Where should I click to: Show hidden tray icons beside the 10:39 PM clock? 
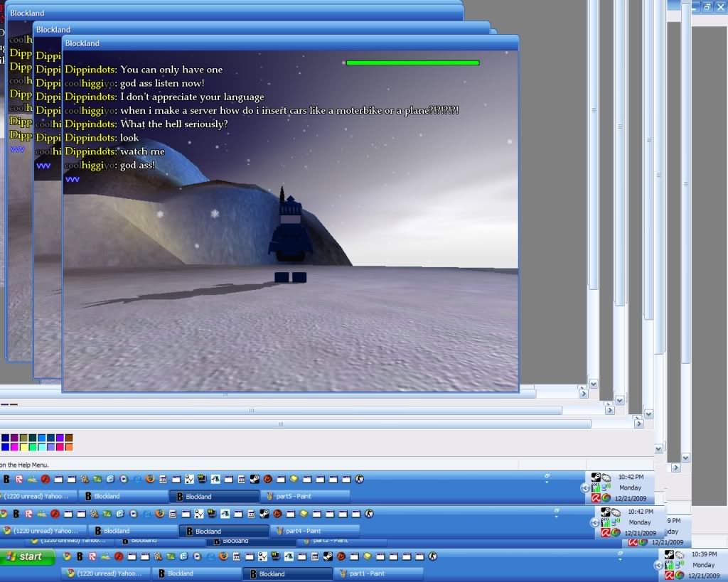coord(658,565)
